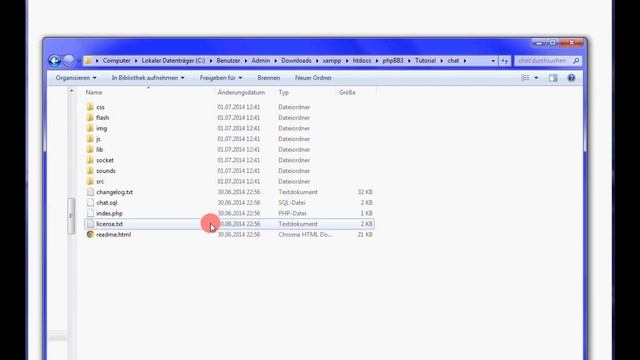Viewport: 640px width, 360px height.
Task: Click the license.txt file icon
Action: click(x=90, y=224)
